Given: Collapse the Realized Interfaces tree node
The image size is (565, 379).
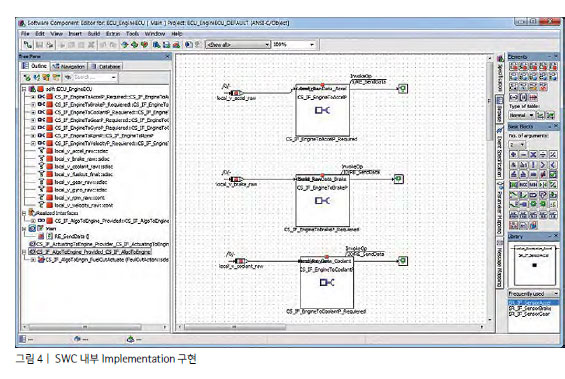Looking at the screenshot, I should coord(24,213).
